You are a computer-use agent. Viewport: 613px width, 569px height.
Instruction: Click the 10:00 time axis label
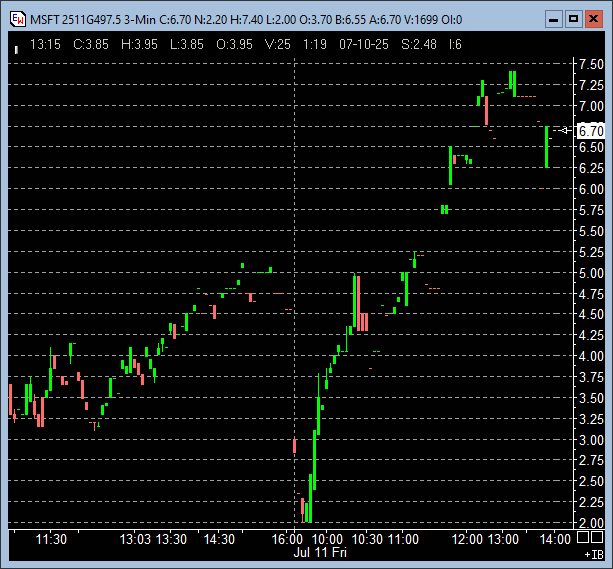point(327,539)
